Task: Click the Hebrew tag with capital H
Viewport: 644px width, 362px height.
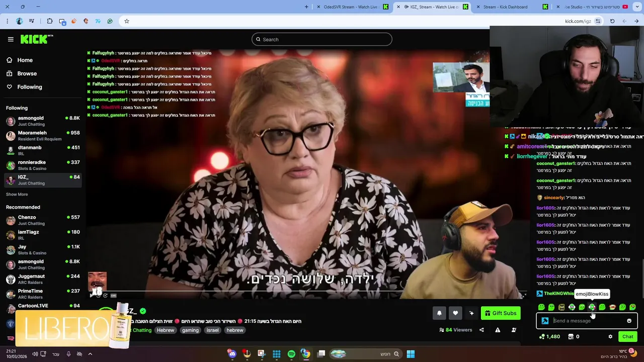Action: (x=165, y=330)
